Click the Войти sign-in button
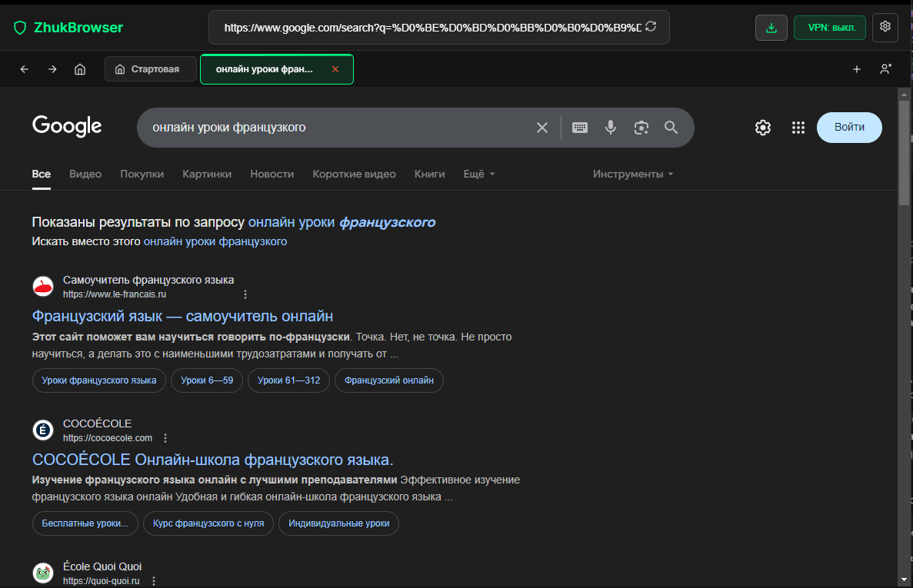The width and height of the screenshot is (913, 588). coord(849,128)
